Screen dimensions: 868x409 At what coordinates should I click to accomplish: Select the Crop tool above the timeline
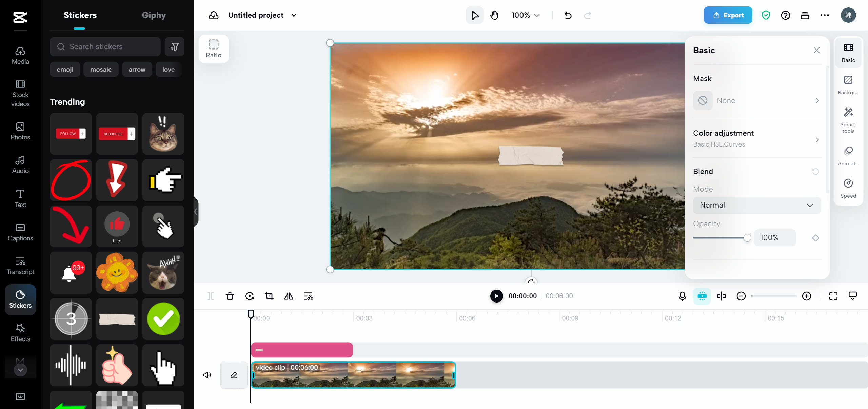click(269, 296)
